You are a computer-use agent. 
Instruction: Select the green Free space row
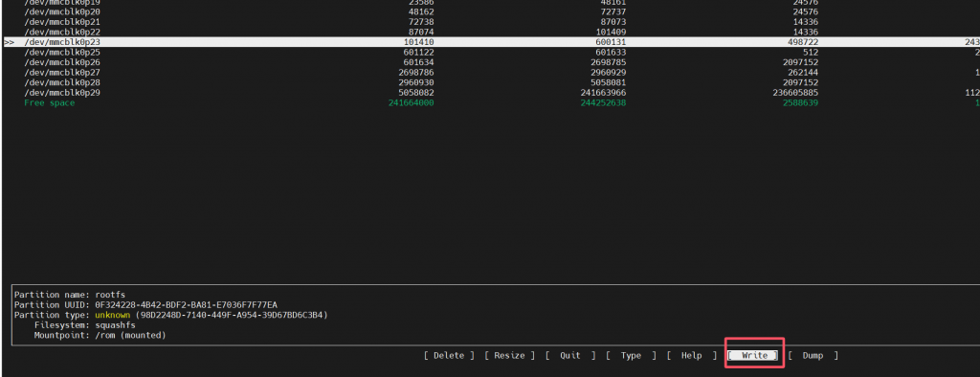491,102
